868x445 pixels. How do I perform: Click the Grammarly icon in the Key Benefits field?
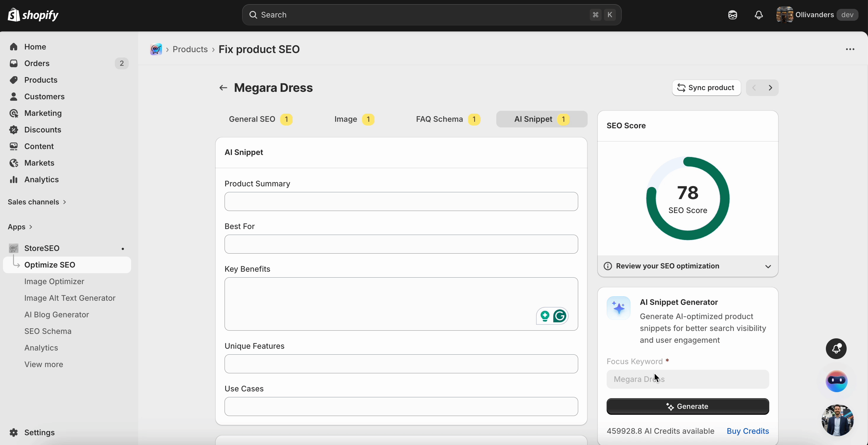[x=559, y=316]
